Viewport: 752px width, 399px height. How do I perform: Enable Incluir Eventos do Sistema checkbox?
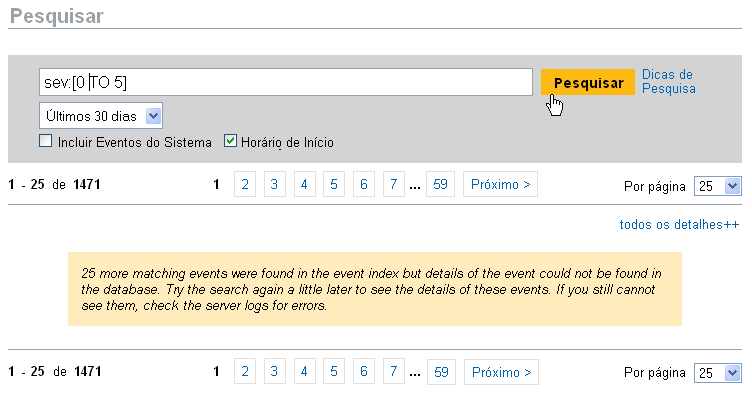(46, 141)
